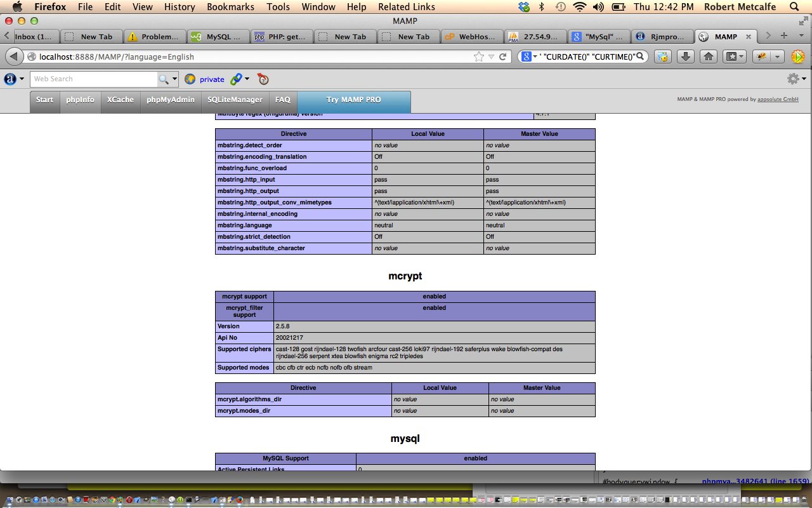Click the yellow play-style toolbar icon
Screen dimensions: 812x508
797,57
